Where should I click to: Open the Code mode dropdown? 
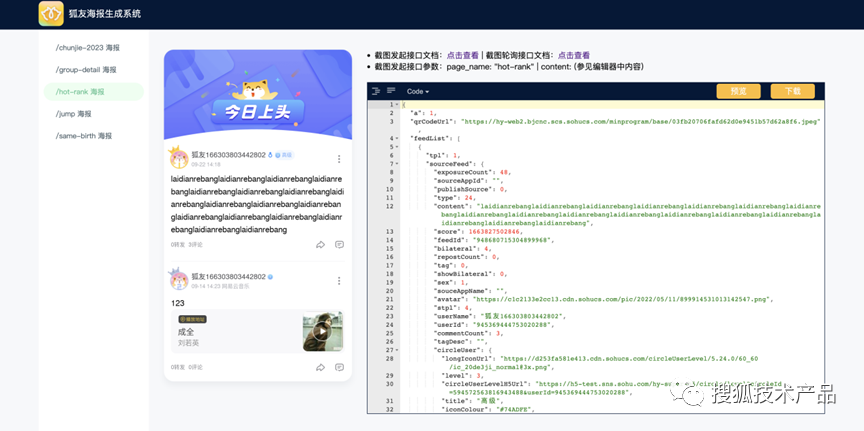coord(418,91)
